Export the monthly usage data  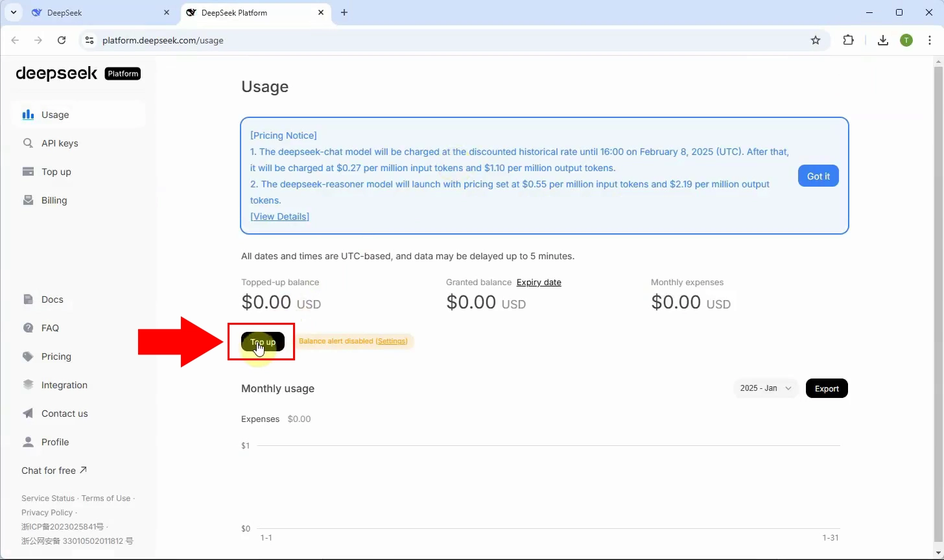tap(827, 388)
